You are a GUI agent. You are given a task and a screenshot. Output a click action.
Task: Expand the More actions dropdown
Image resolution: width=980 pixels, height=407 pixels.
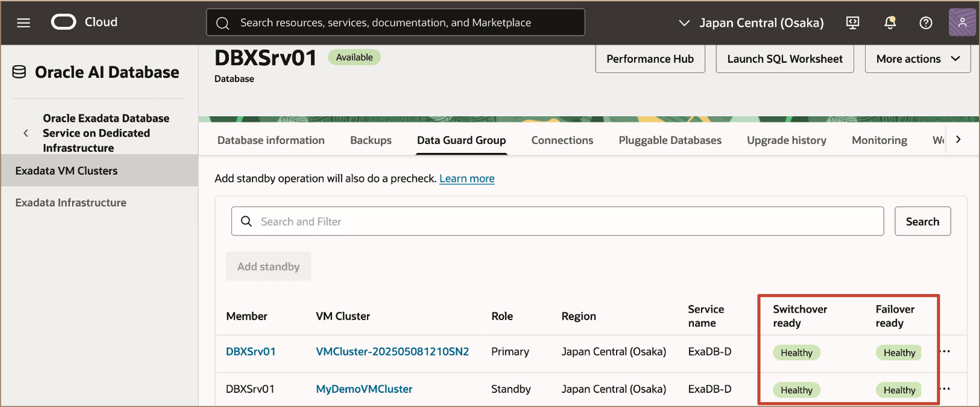tap(917, 59)
